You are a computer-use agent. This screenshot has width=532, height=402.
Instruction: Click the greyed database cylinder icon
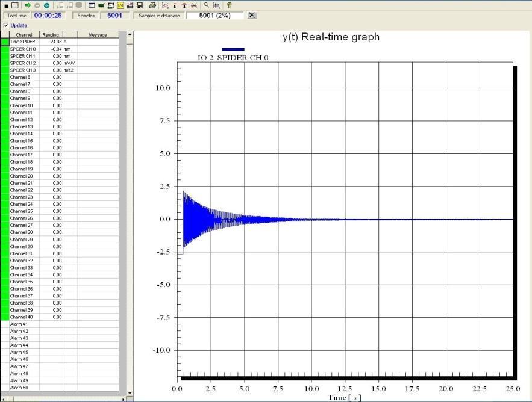tap(79, 5)
